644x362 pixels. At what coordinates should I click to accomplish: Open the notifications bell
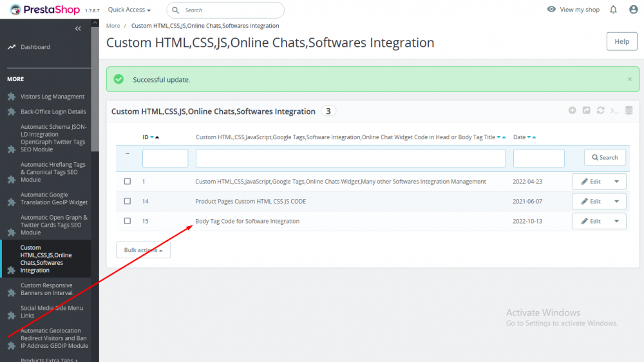coord(613,10)
